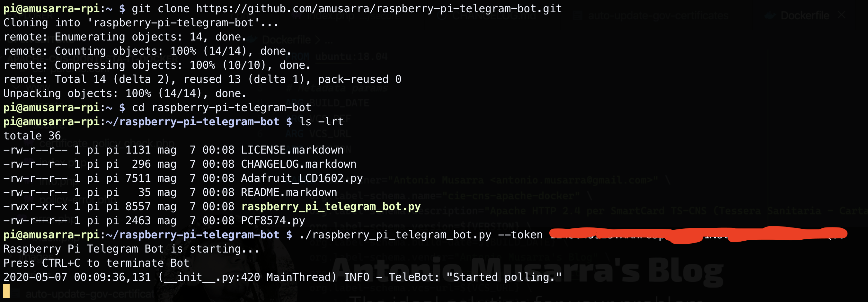Click the yellow terminal cursor block

coord(6,291)
